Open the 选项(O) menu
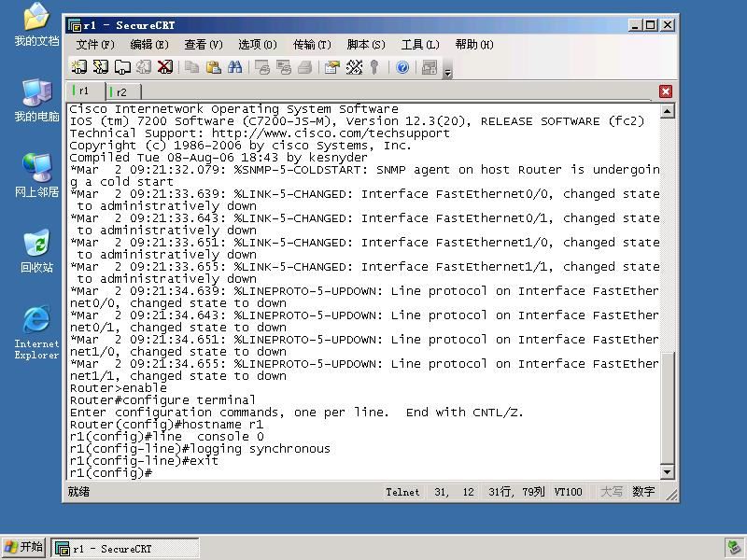The width and height of the screenshot is (747, 560). point(258,45)
